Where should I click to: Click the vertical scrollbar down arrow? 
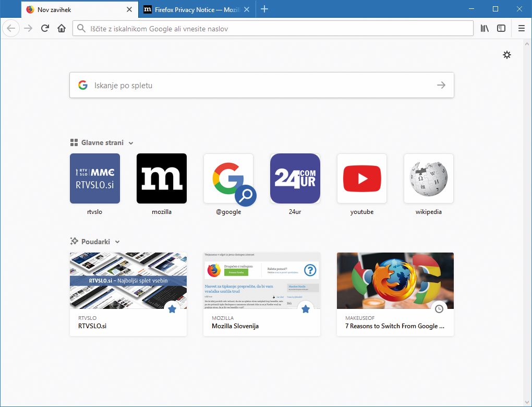(x=527, y=403)
